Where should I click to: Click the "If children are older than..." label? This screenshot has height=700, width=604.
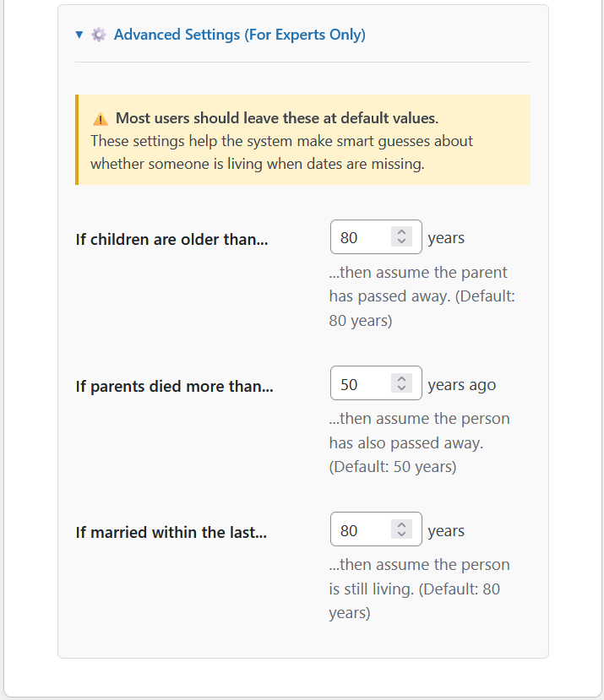click(171, 239)
